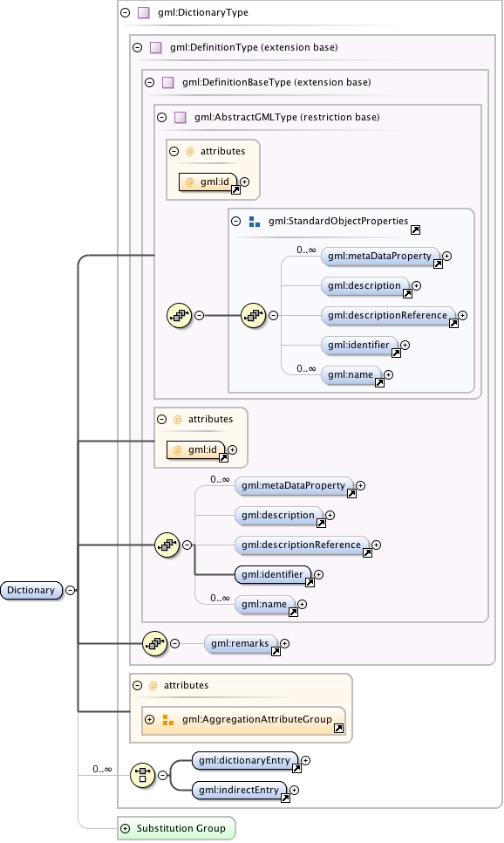Select the required gml:identifier element

(x=272, y=575)
